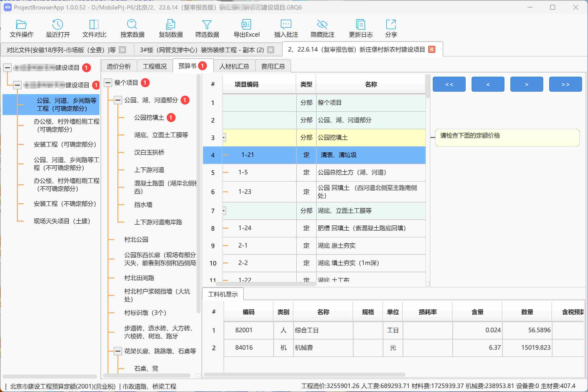Collapse row 3 公园挖填土 section in table

(224, 137)
